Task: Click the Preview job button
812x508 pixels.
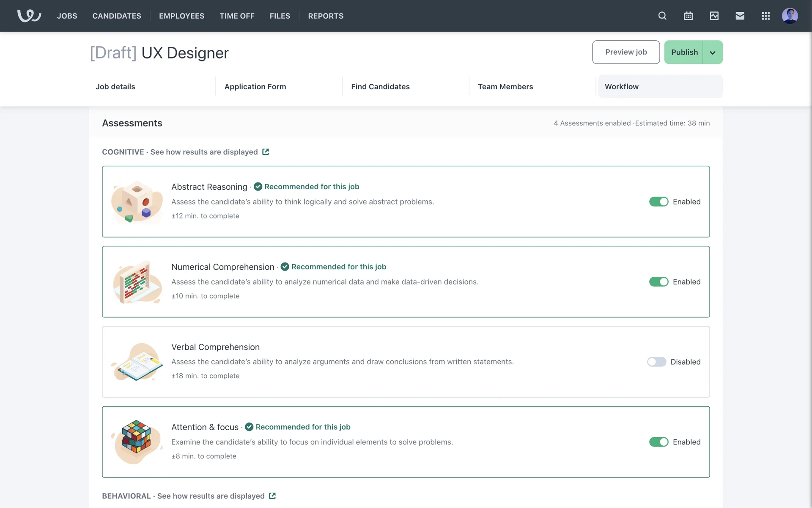Action: pos(625,52)
